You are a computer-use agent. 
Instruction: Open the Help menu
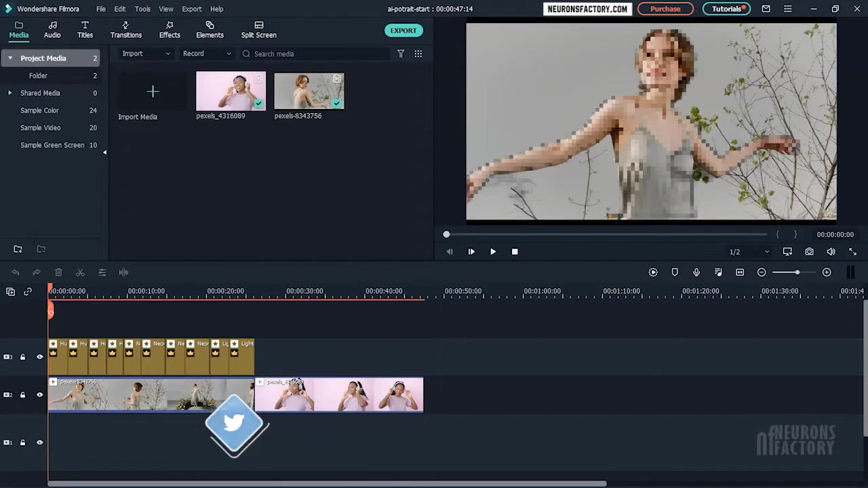point(216,9)
